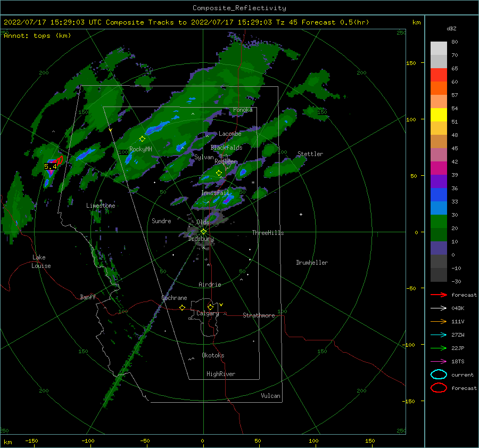The height and width of the screenshot is (448, 479).
Task: Select the cyan 'current' ellipse legend icon
Action: coord(439,374)
